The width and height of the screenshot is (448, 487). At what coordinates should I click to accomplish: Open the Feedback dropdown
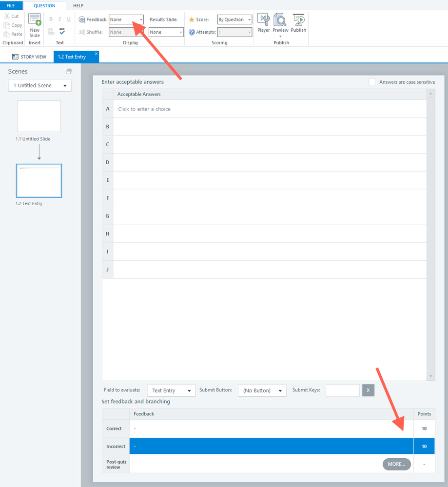coord(126,19)
